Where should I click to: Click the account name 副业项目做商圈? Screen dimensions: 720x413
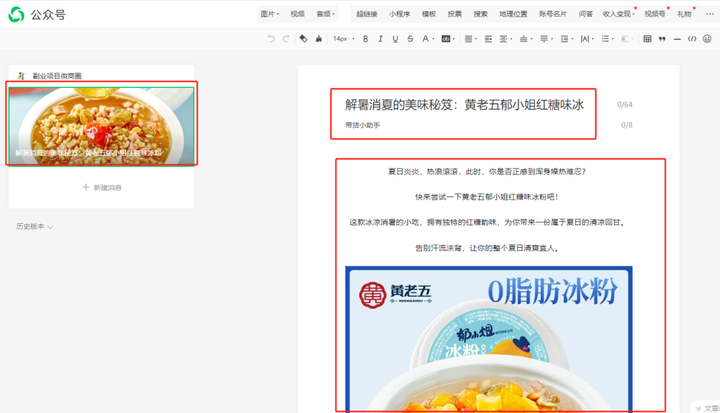pos(57,76)
